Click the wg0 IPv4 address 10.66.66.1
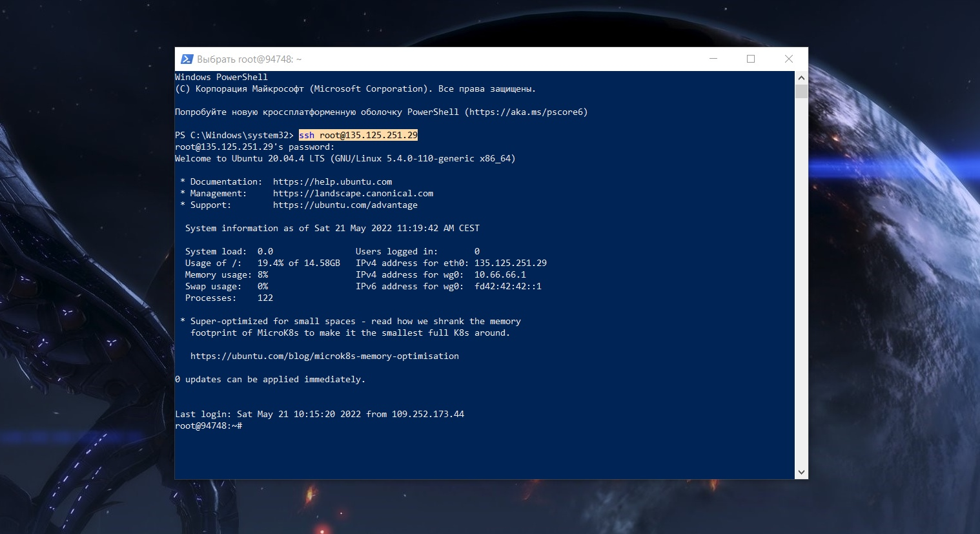Viewport: 980px width, 534px height. (500, 274)
